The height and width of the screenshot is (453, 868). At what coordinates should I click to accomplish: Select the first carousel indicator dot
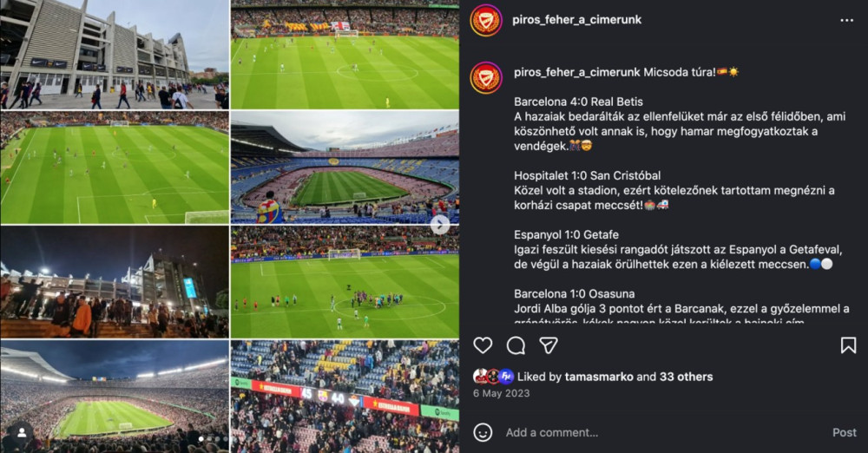click(201, 438)
